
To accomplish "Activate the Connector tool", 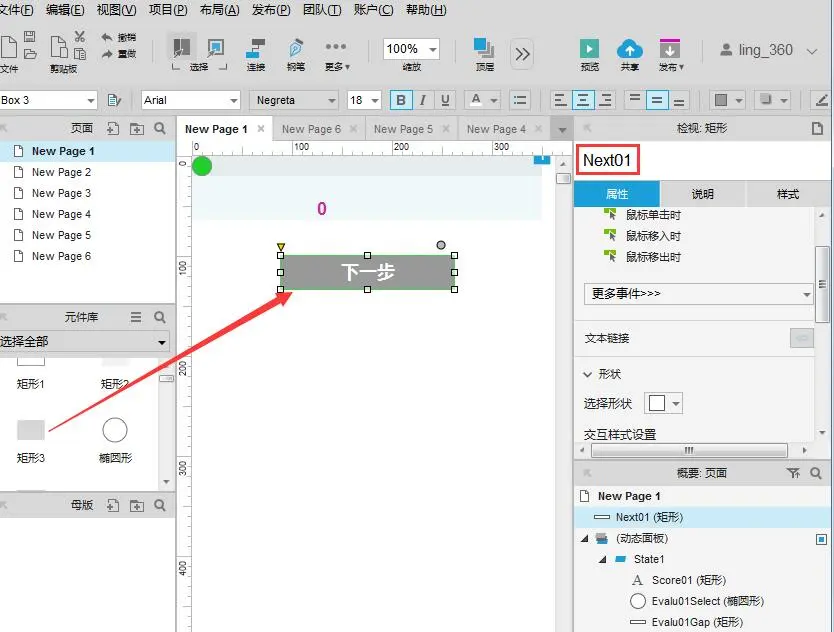I will 256,54.
